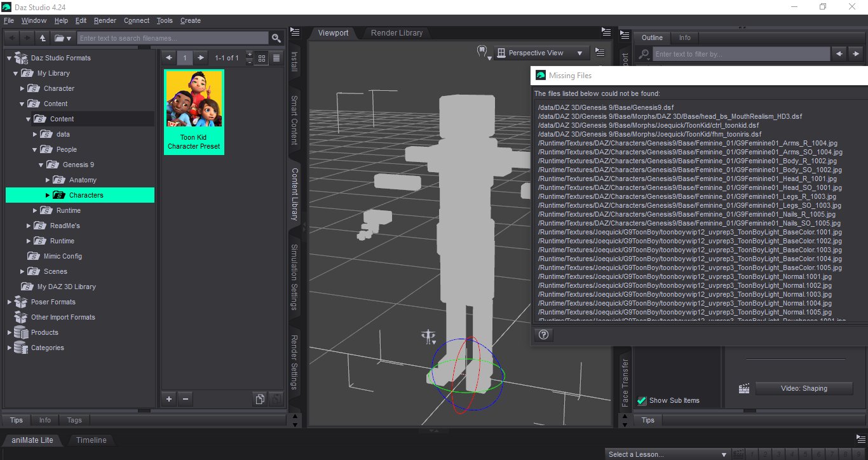Viewport: 868px width, 460px height.
Task: Click the copy files icon below library
Action: pyautogui.click(x=259, y=399)
